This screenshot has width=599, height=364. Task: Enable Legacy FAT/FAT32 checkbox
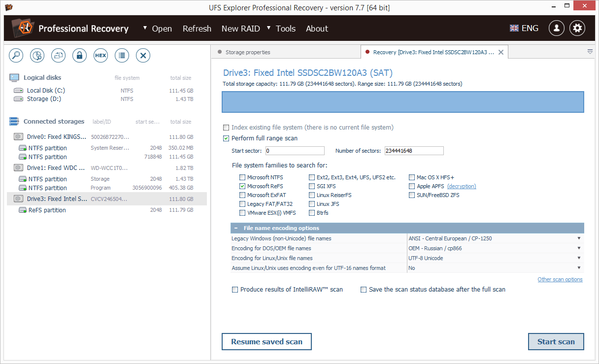pos(242,204)
